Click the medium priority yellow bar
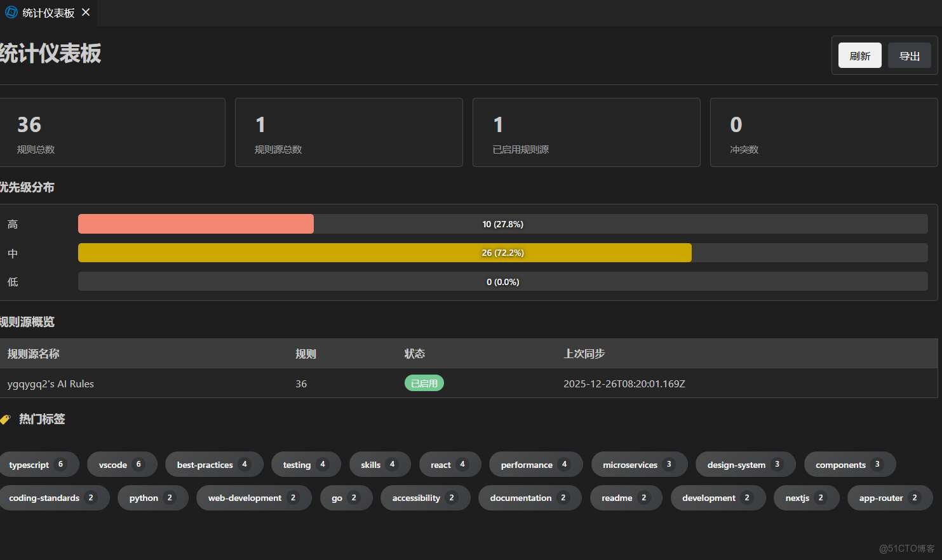 click(384, 253)
